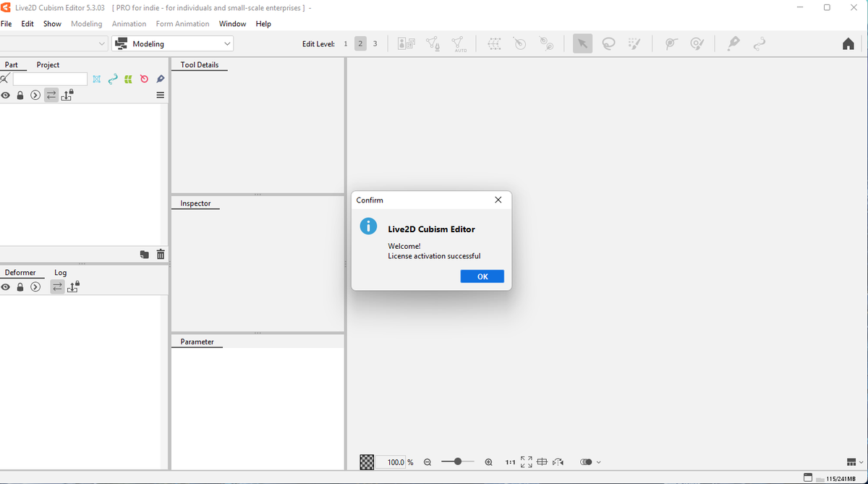Viewport: 868px width, 484px height.
Task: Click the glue weight brush icon
Action: pyautogui.click(x=697, y=44)
